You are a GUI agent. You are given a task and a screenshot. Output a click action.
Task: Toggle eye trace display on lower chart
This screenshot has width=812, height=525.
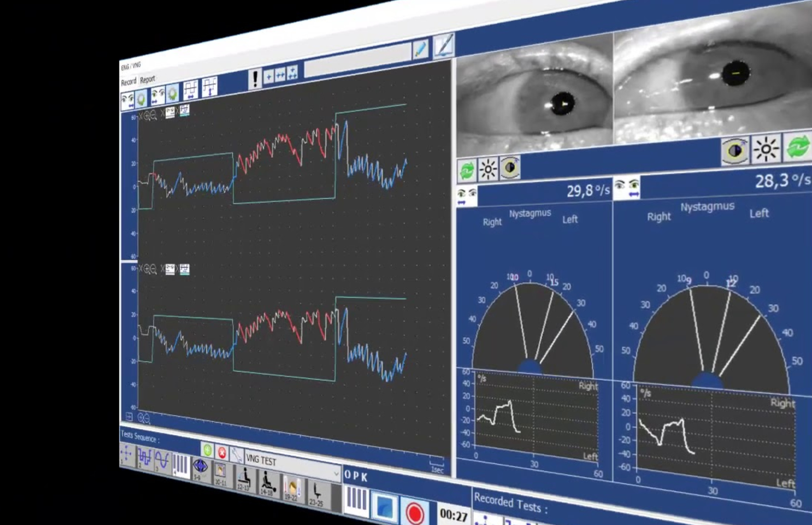tap(170, 269)
